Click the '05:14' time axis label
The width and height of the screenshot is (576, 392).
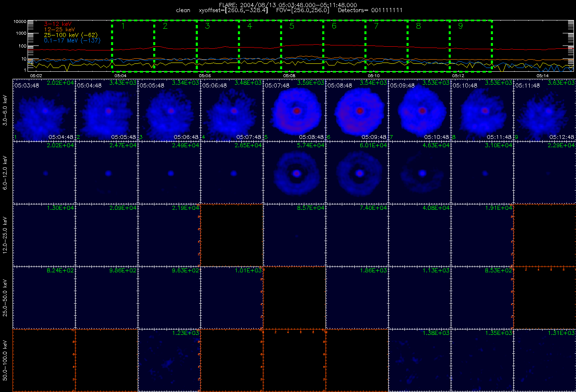pos(542,76)
